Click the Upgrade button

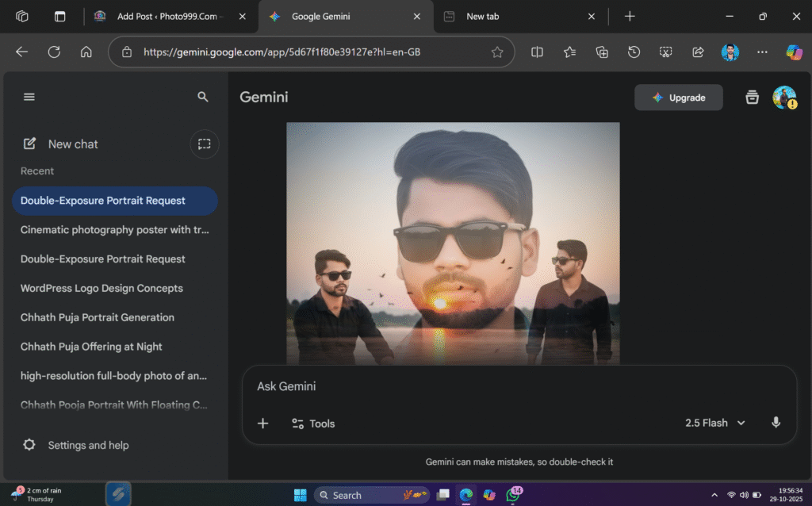coord(678,97)
